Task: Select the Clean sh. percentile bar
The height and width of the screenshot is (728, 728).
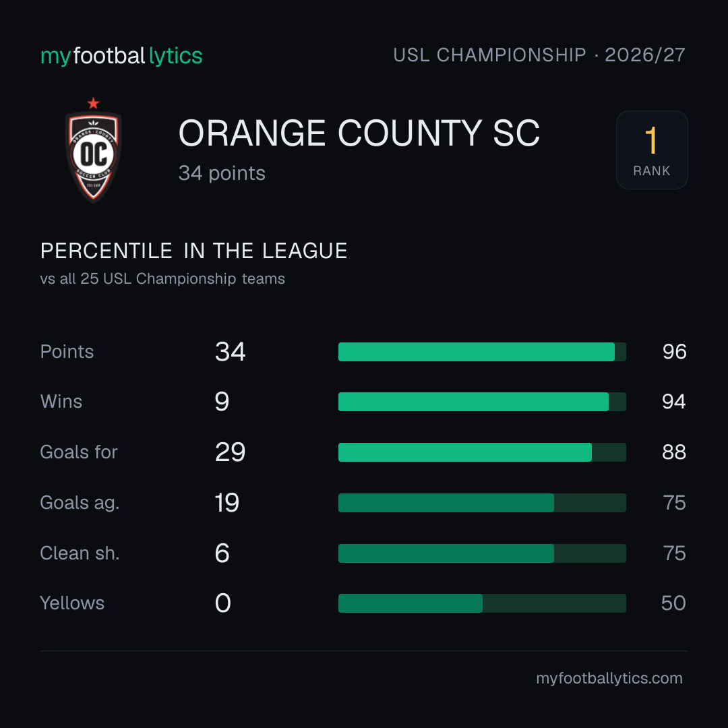Action: click(482, 553)
